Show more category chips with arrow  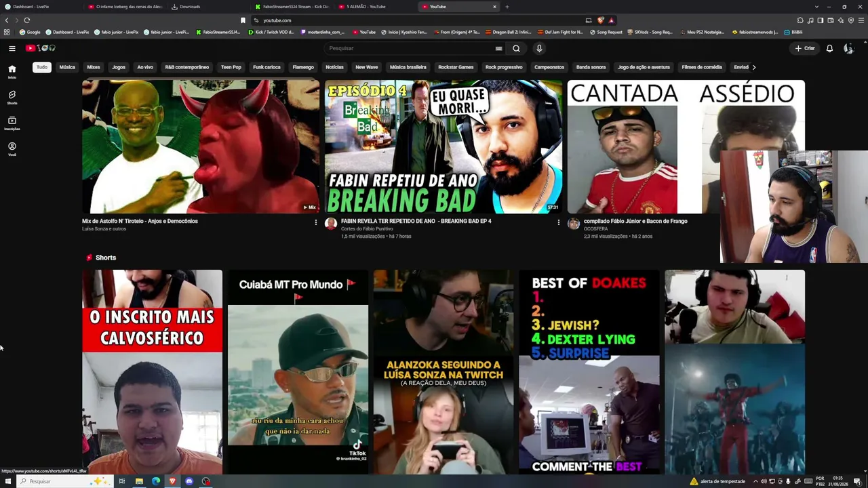click(753, 67)
